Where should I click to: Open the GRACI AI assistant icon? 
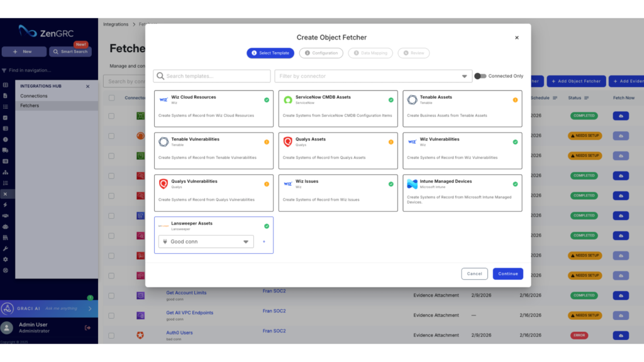click(x=8, y=309)
